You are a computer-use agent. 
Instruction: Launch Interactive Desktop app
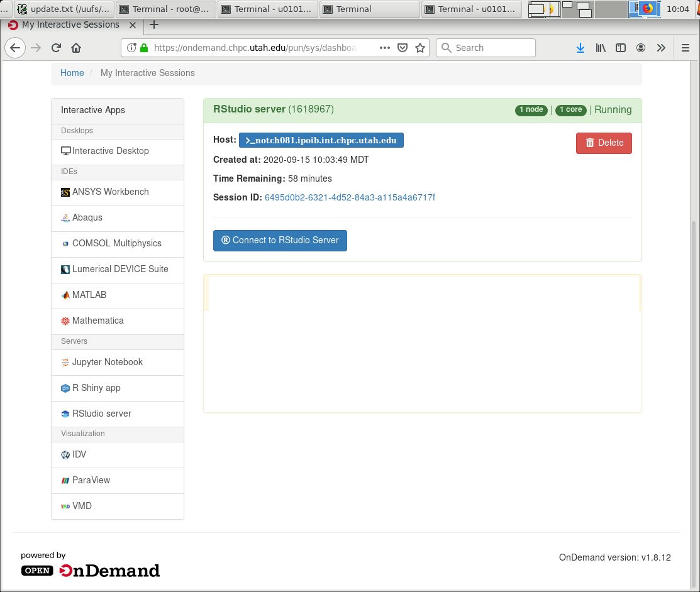(x=118, y=151)
